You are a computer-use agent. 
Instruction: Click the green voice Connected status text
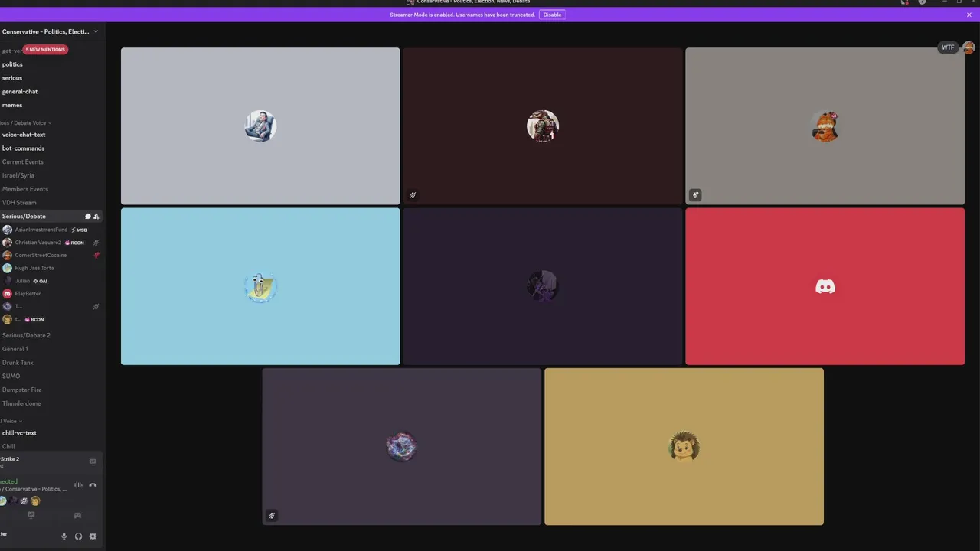tap(9, 481)
